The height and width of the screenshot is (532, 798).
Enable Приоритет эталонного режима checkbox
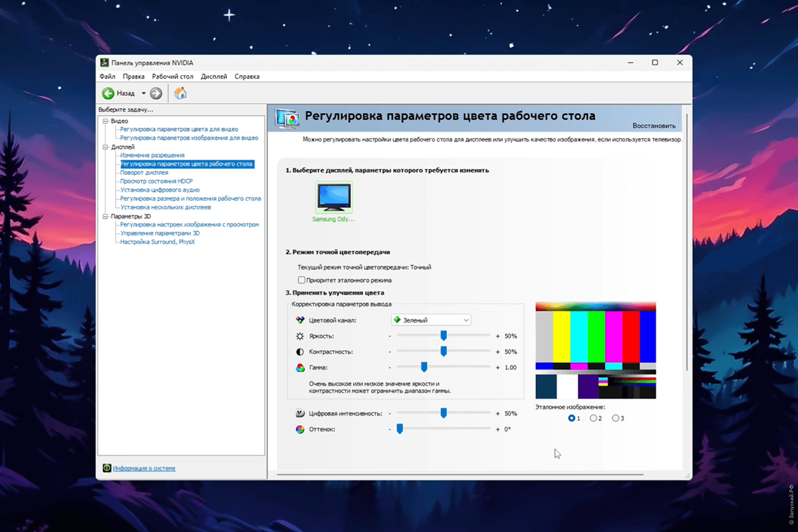click(x=302, y=280)
